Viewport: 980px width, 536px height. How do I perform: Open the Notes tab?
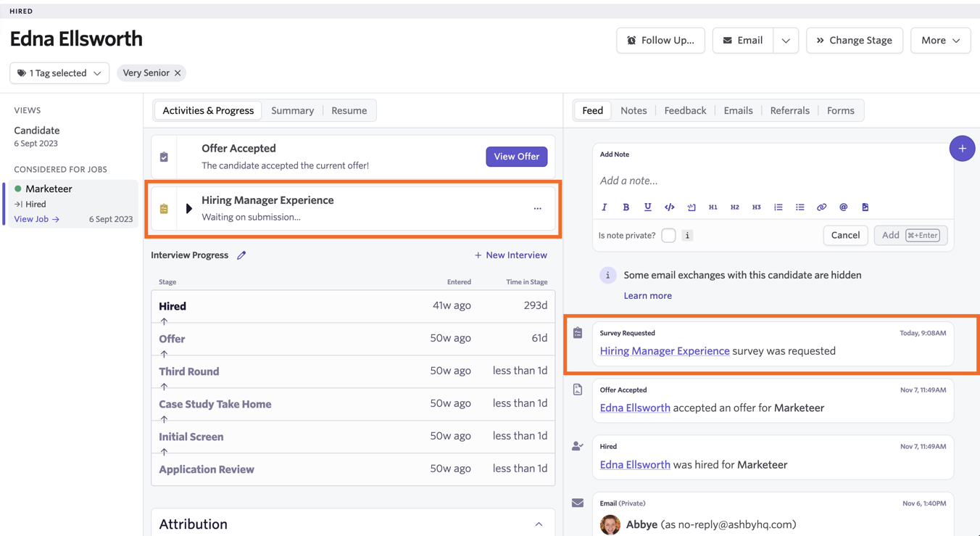pos(634,111)
